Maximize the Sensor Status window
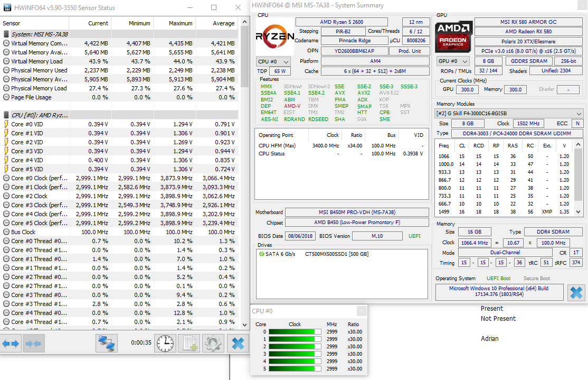588x380 pixels. click(x=214, y=7)
